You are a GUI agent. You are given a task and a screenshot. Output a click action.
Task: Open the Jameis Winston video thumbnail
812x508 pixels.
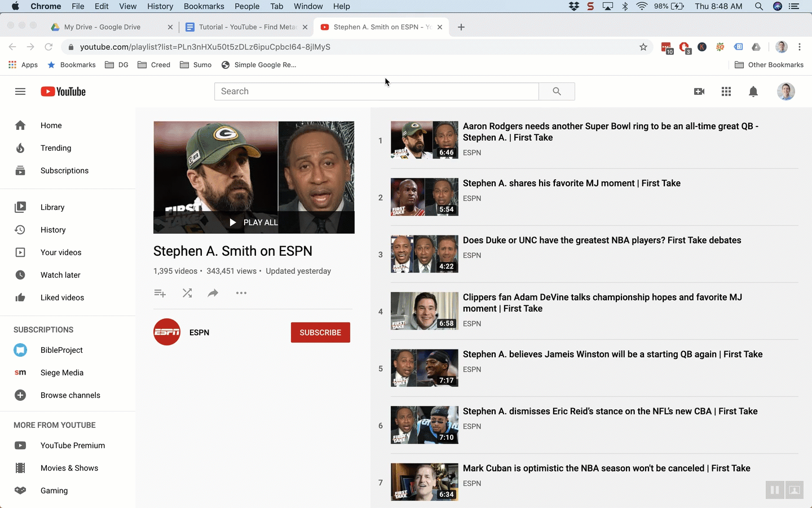[x=425, y=368]
